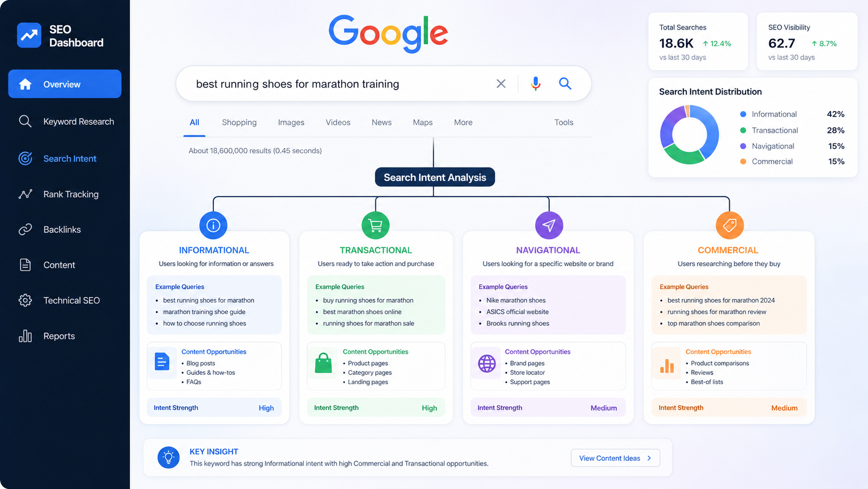Click the Search Intent Distribution donut chart
868x489 pixels.
[689, 135]
